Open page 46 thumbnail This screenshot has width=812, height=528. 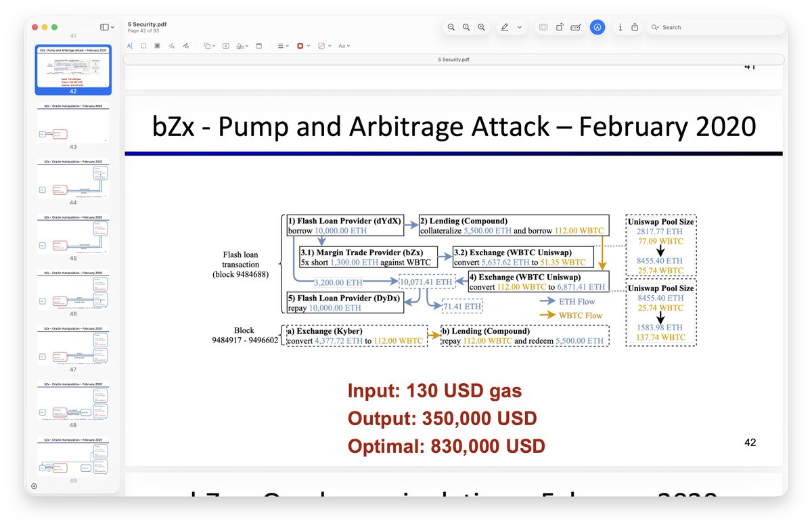coord(73,290)
